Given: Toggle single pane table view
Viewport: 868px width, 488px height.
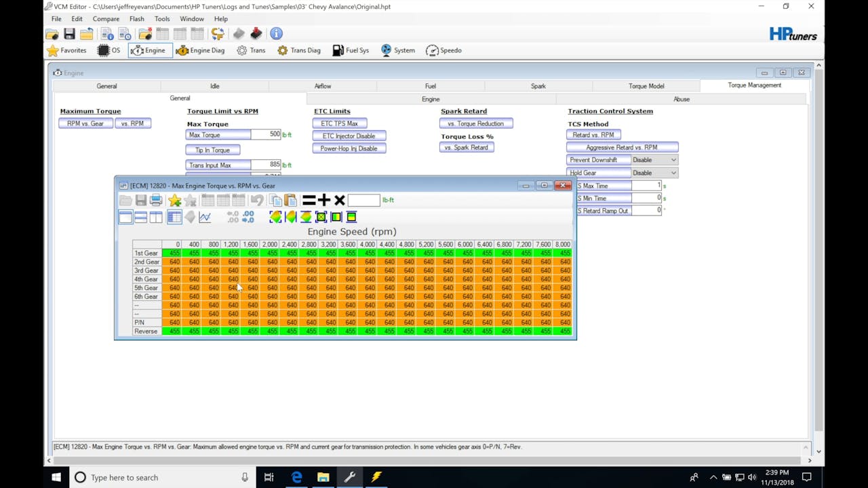Looking at the screenshot, I should (x=125, y=217).
